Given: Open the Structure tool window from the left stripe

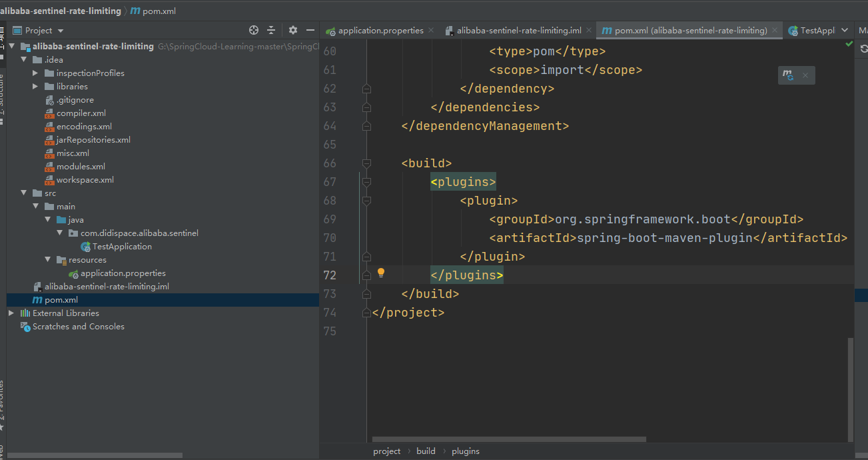Looking at the screenshot, I should (x=2, y=100).
